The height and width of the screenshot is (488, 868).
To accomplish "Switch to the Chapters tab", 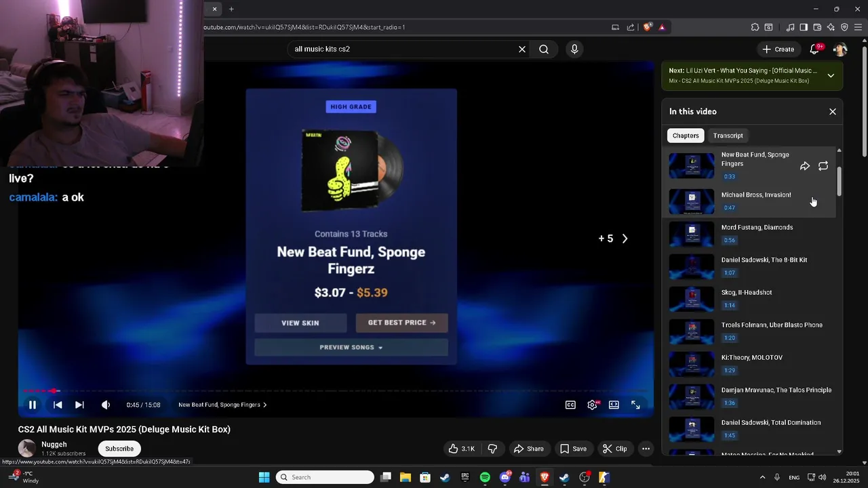I will (x=686, y=136).
